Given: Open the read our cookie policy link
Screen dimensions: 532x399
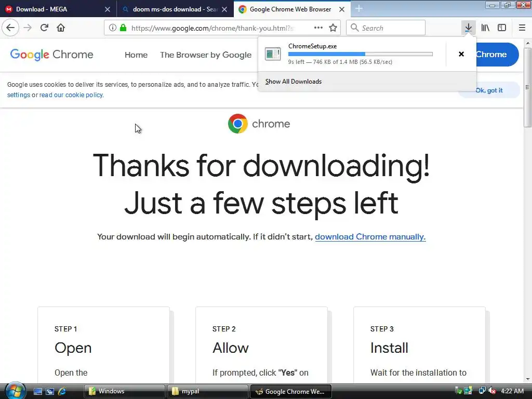Looking at the screenshot, I should [x=71, y=95].
